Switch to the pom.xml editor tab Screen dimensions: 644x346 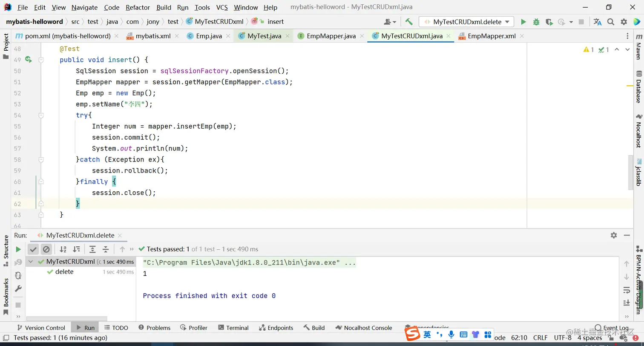pyautogui.click(x=67, y=36)
